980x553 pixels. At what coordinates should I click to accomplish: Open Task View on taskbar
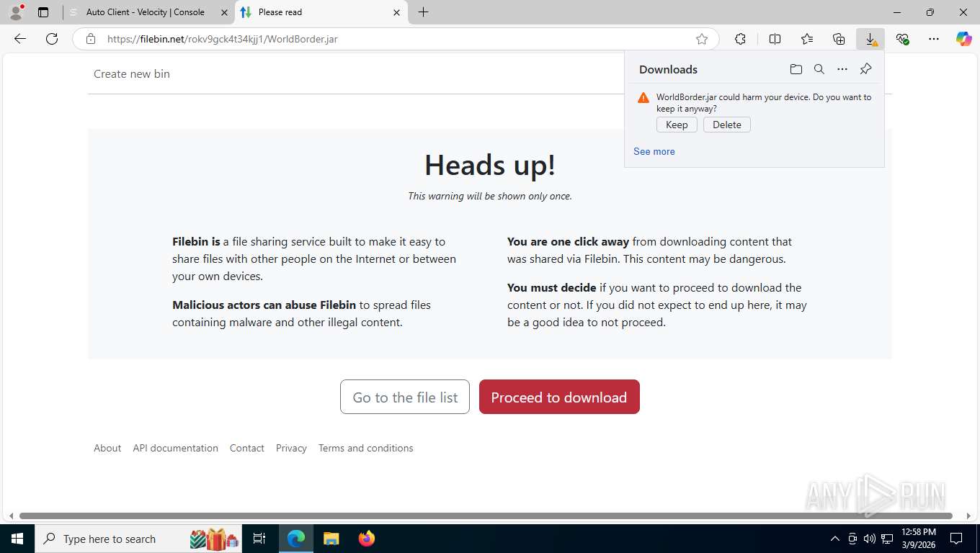coord(259,539)
